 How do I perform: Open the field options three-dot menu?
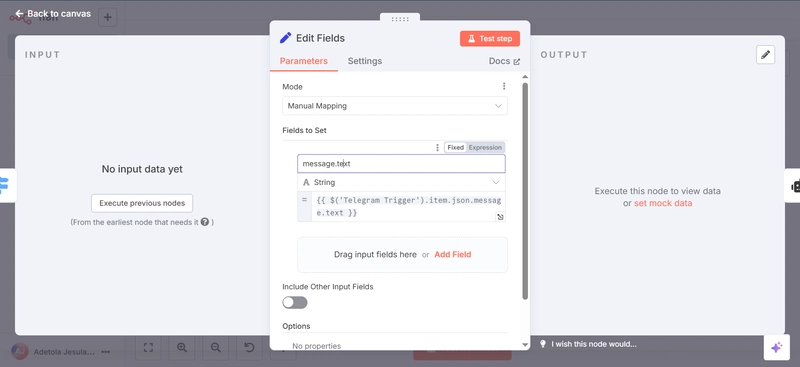437,148
